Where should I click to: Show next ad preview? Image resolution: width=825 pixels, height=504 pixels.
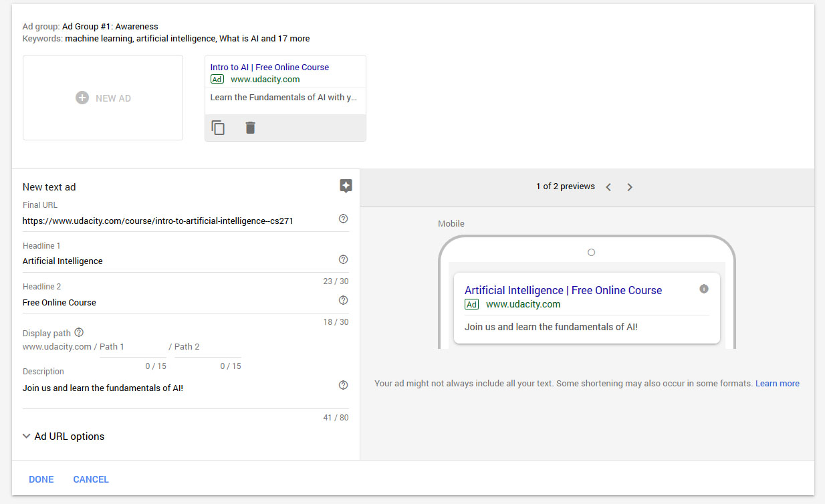tap(630, 187)
